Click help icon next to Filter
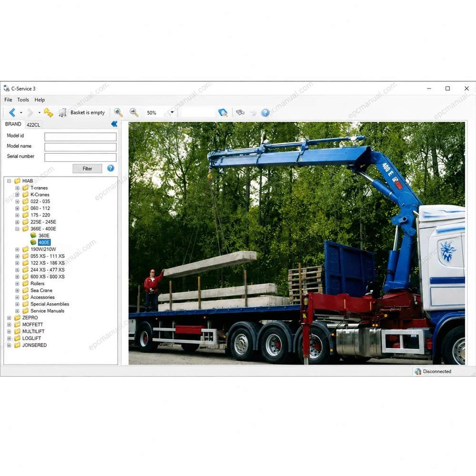Image resolution: width=476 pixels, height=476 pixels. point(111,168)
